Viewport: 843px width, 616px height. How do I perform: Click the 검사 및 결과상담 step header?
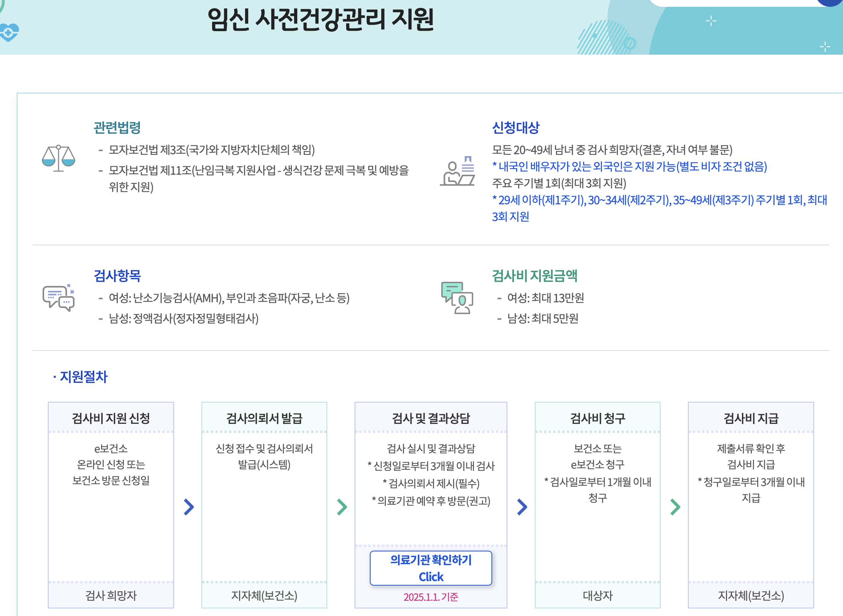[x=431, y=418]
